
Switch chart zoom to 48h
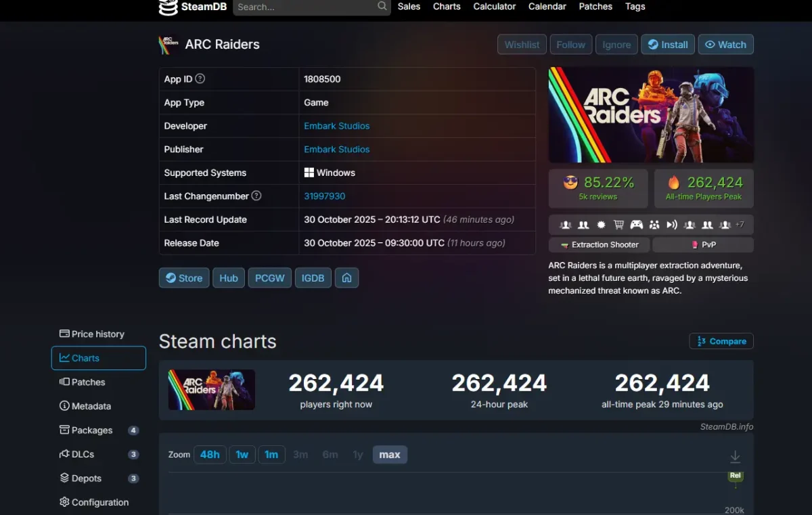point(210,454)
